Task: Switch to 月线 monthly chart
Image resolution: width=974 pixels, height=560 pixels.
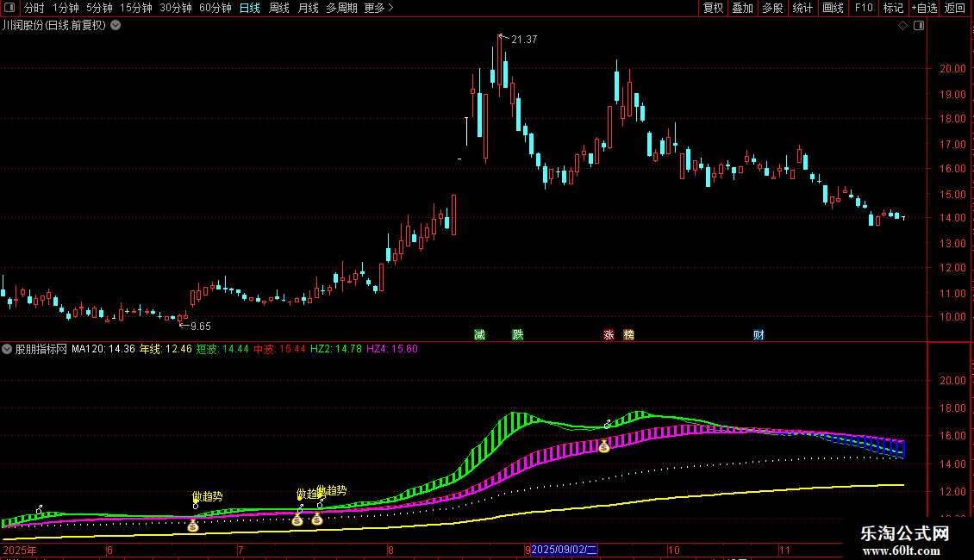Action: tap(308, 8)
